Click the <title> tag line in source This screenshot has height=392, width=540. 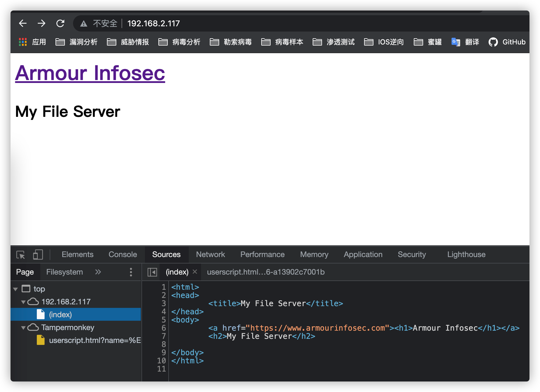(276, 303)
